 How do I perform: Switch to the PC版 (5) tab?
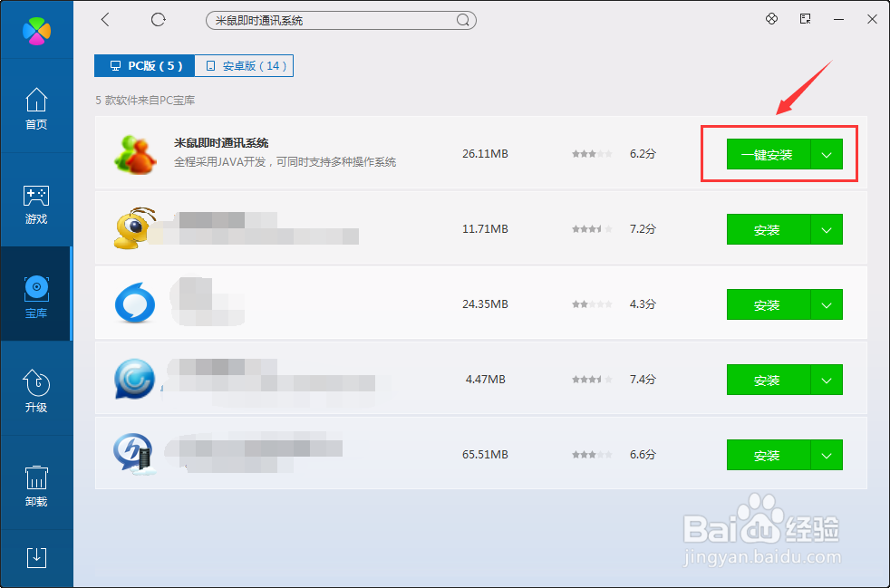coord(145,66)
